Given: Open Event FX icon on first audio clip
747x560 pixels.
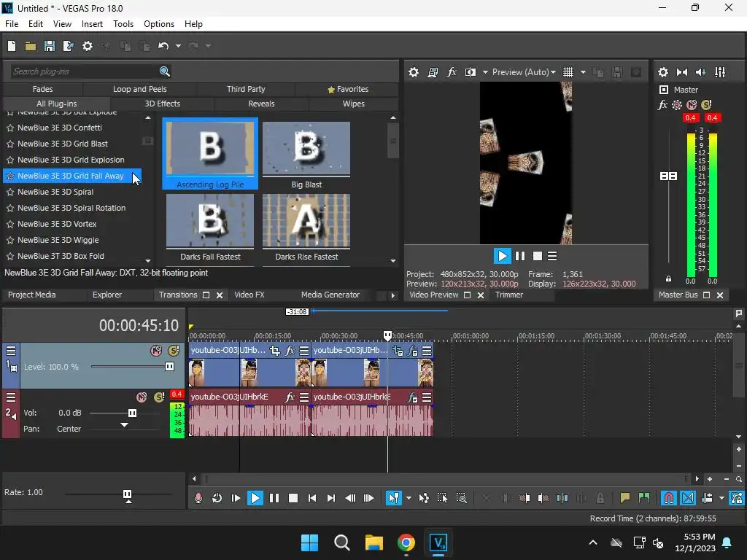Looking at the screenshot, I should pyautogui.click(x=290, y=397).
